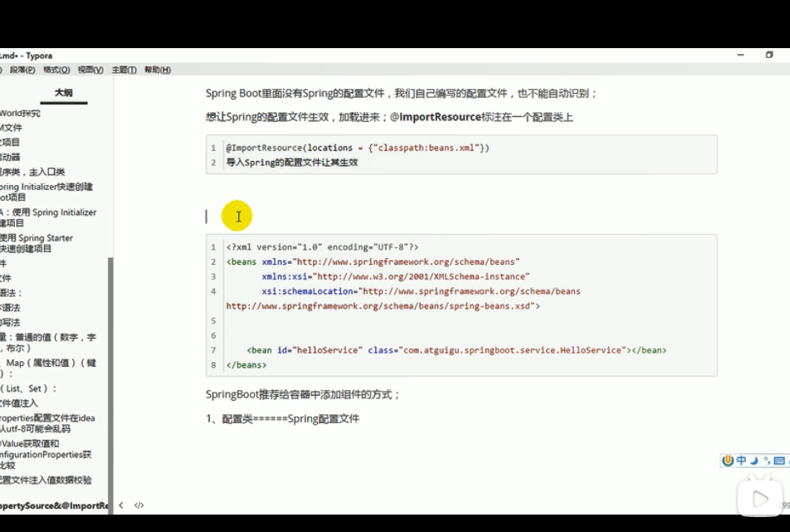The image size is (790, 532).
Task: Minimize the Typora window
Action: 740,55
